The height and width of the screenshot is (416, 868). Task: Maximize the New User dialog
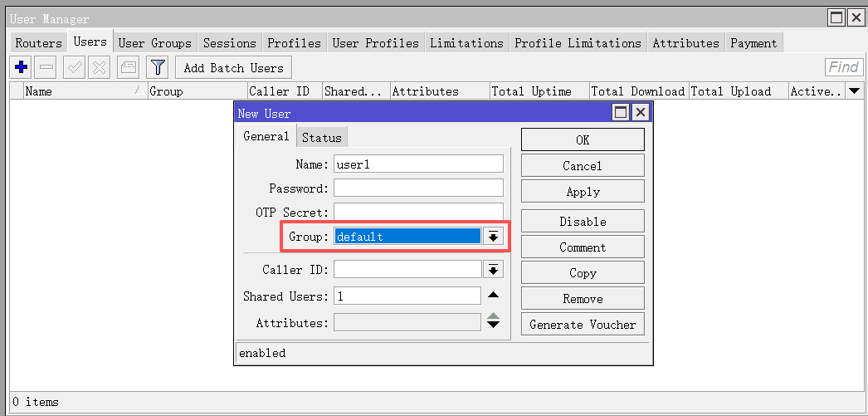pyautogui.click(x=621, y=113)
